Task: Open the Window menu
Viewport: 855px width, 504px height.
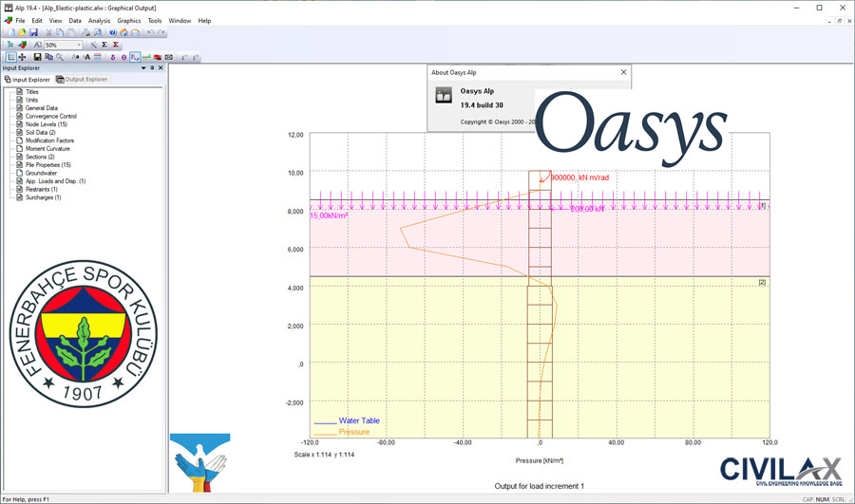Action: coord(180,21)
